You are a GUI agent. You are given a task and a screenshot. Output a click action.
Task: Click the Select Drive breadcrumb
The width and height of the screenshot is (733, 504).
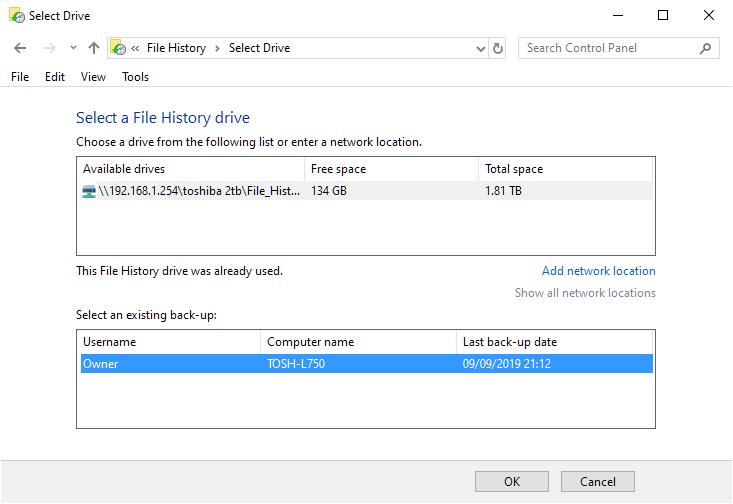pyautogui.click(x=259, y=48)
